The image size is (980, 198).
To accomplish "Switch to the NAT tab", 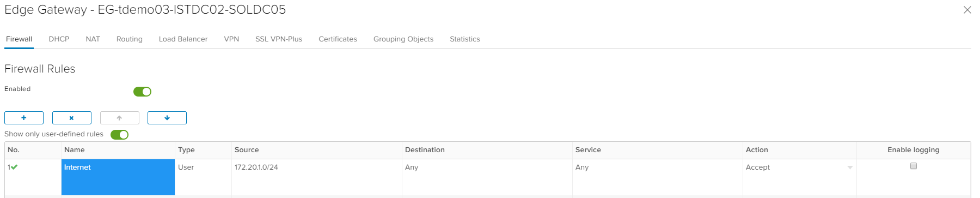I will tap(93, 39).
